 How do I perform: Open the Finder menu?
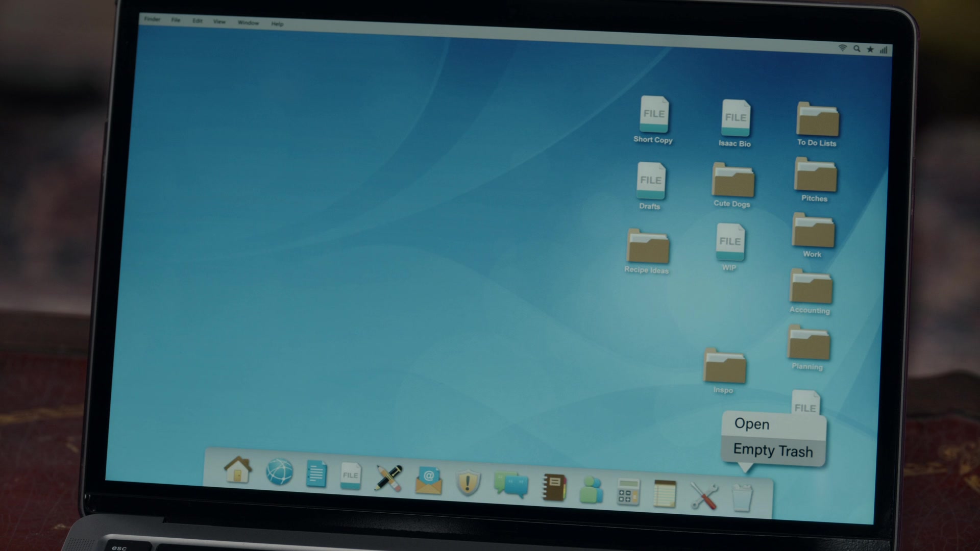click(x=152, y=19)
